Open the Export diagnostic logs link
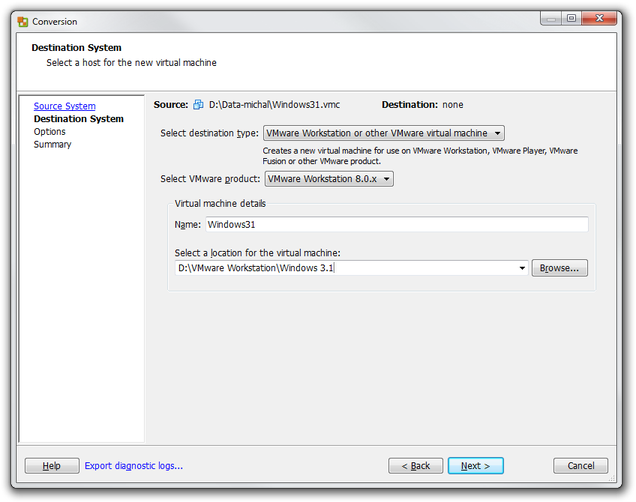This screenshot has height=502, width=636. 133,466
